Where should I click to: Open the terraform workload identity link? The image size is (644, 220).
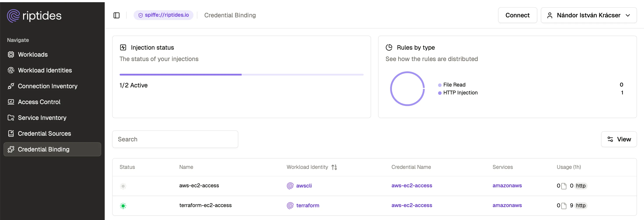click(308, 206)
